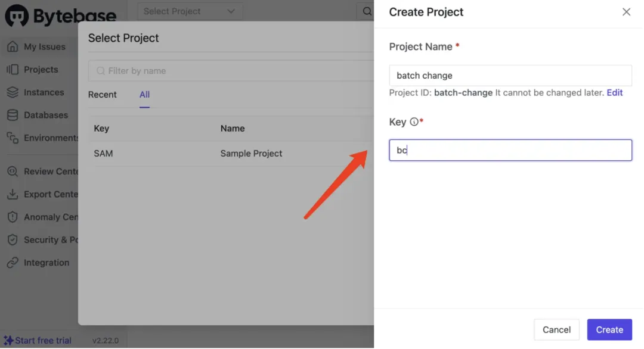The image size is (644, 349).
Task: Click the Key field info icon
Action: pyautogui.click(x=414, y=122)
